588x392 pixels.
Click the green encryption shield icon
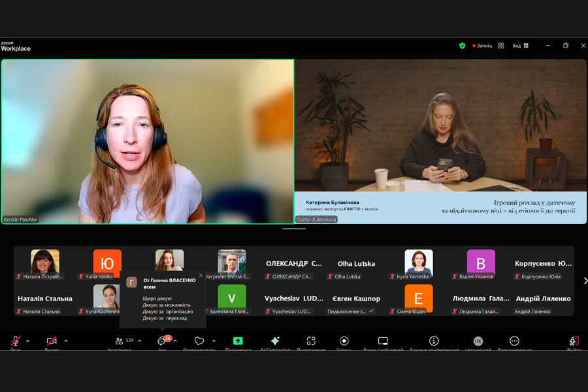[463, 46]
